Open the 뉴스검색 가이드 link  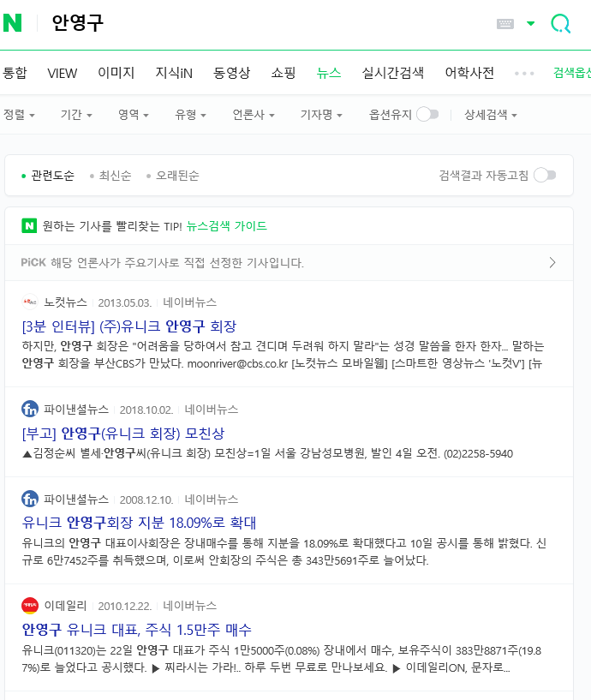pyautogui.click(x=226, y=226)
